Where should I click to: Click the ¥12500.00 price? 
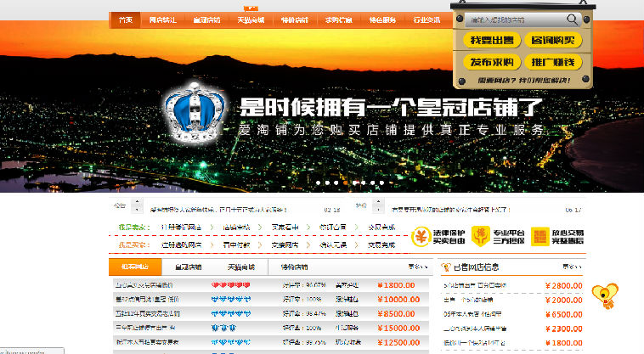pyautogui.click(x=398, y=342)
